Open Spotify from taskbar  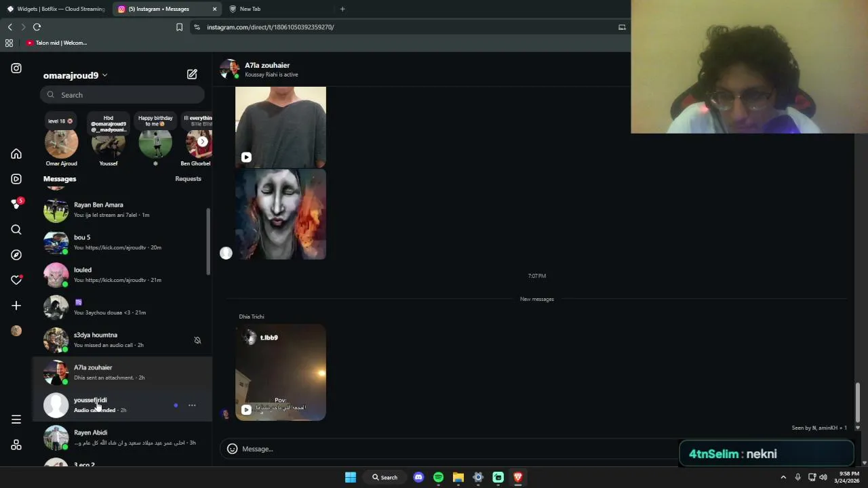pyautogui.click(x=438, y=477)
